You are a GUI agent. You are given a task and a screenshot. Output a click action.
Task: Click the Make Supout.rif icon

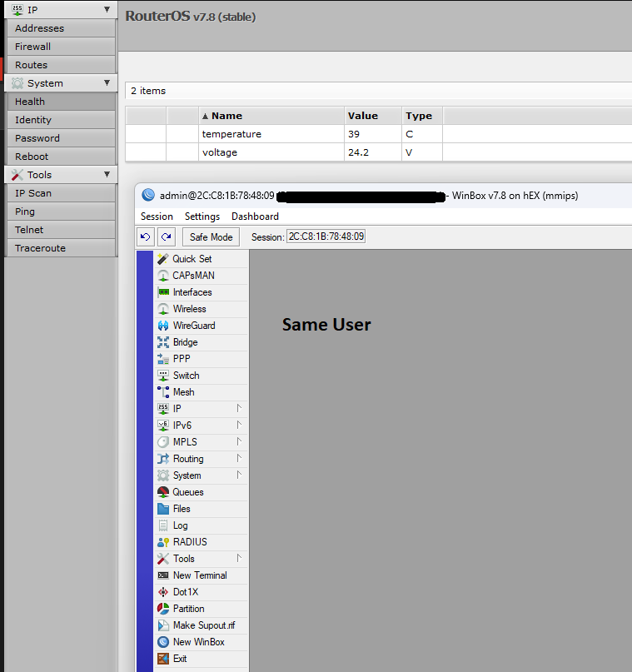[163, 625]
